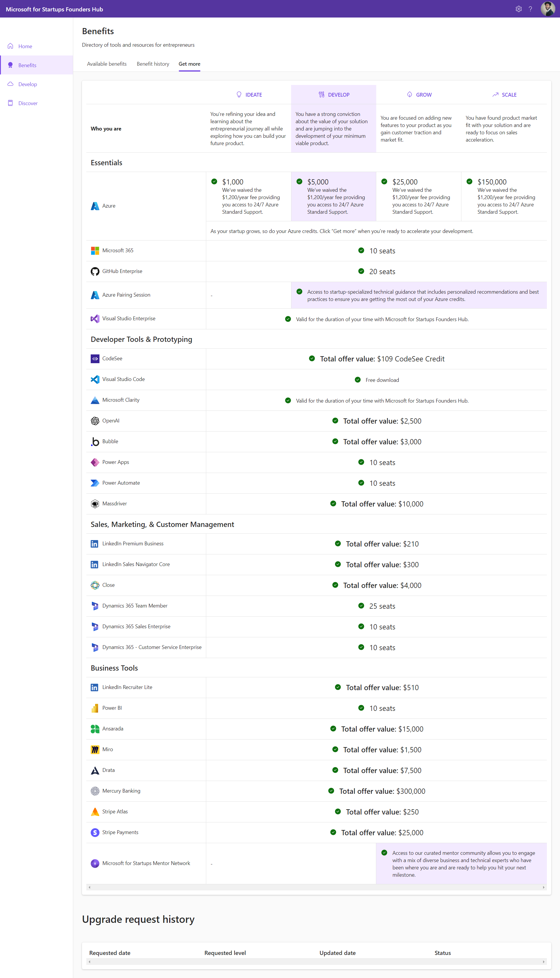
Task: Click the GitHub Enterprise icon
Action: coord(95,271)
